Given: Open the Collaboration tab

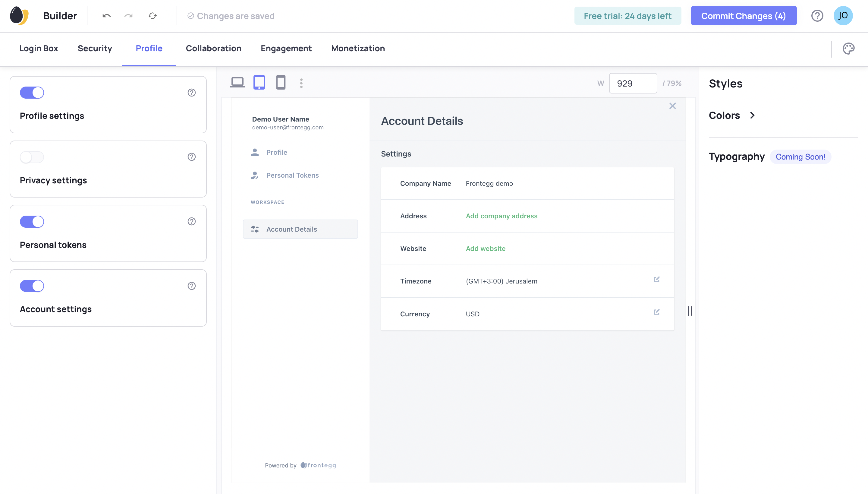Looking at the screenshot, I should click(213, 49).
